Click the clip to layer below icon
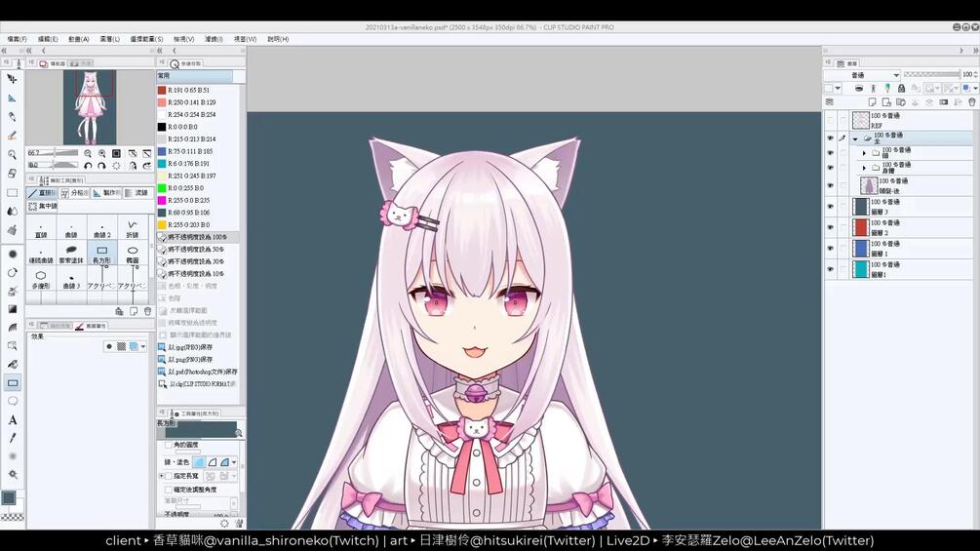The height and width of the screenshot is (551, 980). [859, 89]
